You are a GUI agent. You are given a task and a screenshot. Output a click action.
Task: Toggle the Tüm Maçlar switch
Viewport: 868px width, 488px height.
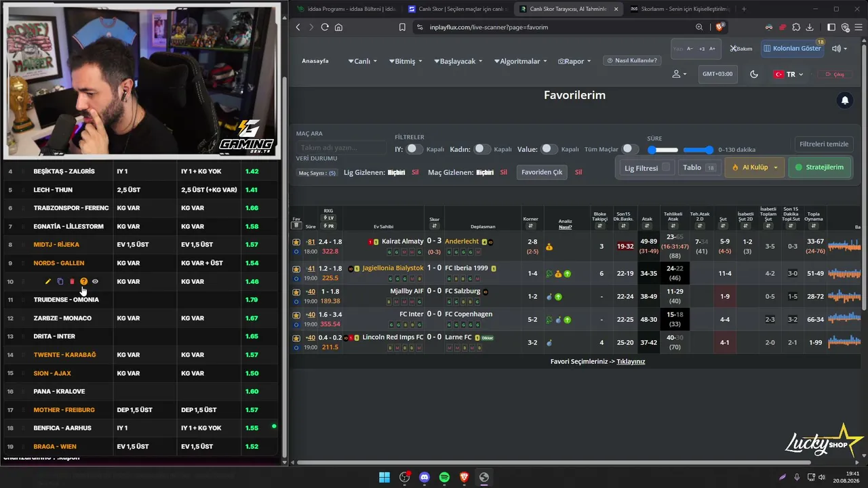[x=631, y=149]
